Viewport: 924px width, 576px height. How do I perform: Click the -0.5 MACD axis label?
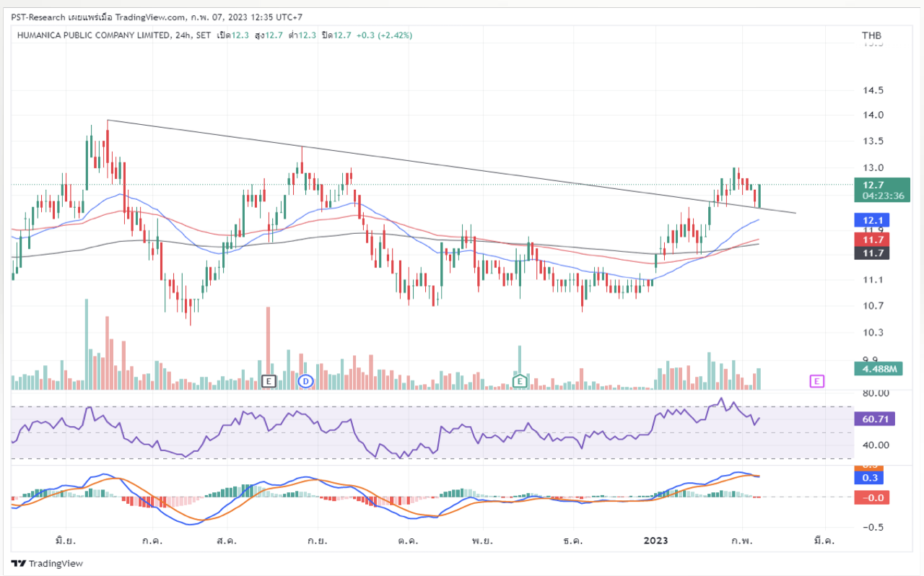[873, 527]
